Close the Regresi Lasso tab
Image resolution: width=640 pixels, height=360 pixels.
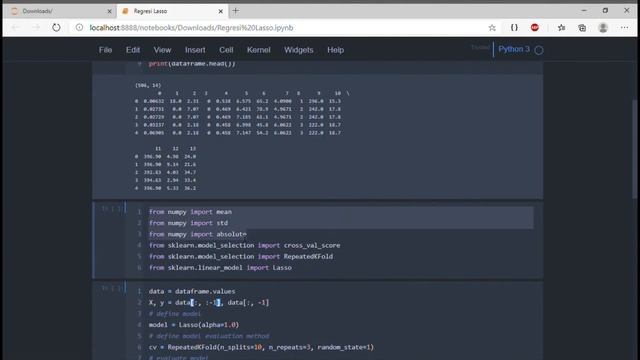pos(221,11)
